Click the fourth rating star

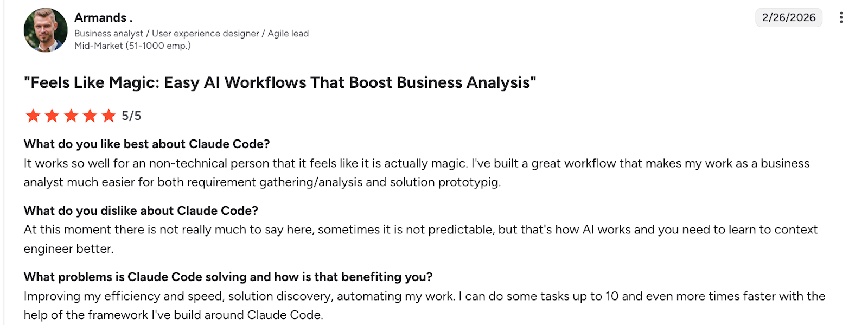pyautogui.click(x=90, y=116)
